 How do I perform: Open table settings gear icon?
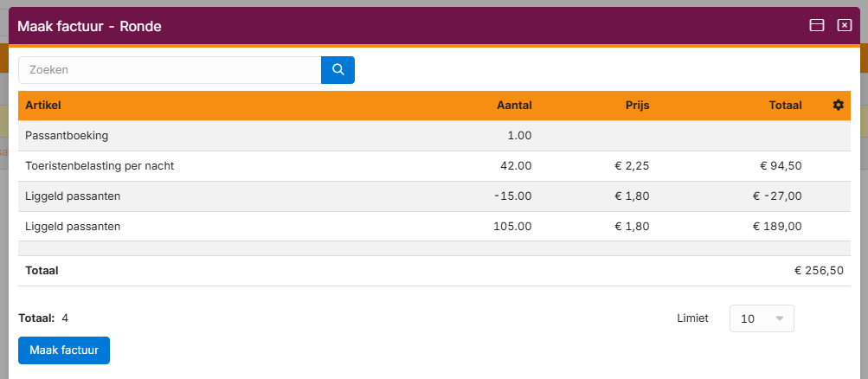tap(838, 106)
